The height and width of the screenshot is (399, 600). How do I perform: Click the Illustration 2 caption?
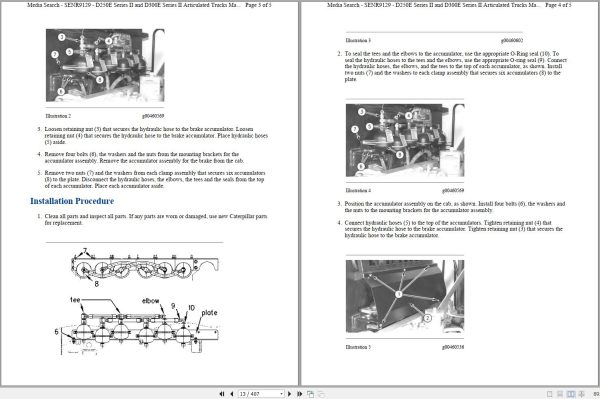[x=58, y=116]
